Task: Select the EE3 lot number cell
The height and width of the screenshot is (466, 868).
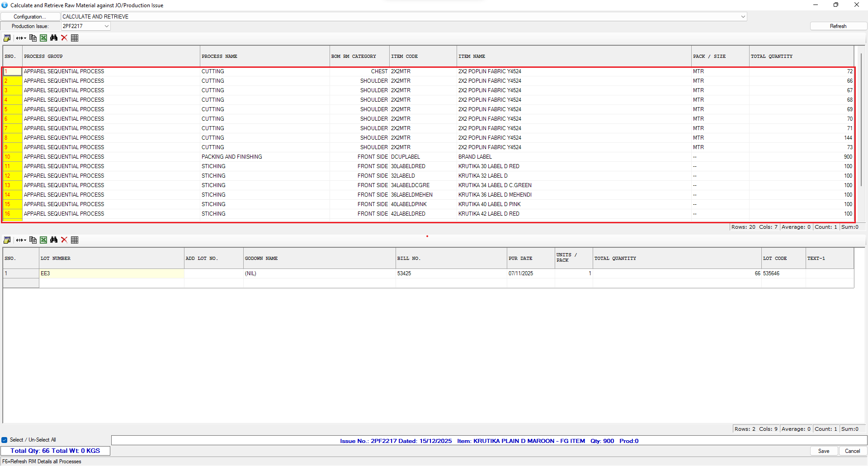Action: click(111, 273)
